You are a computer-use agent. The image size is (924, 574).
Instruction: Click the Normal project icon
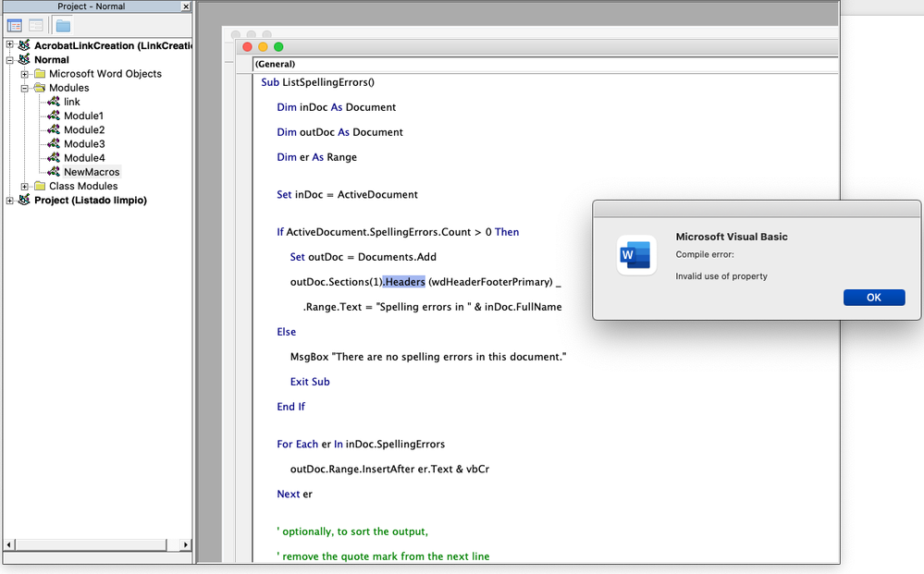coord(24,59)
